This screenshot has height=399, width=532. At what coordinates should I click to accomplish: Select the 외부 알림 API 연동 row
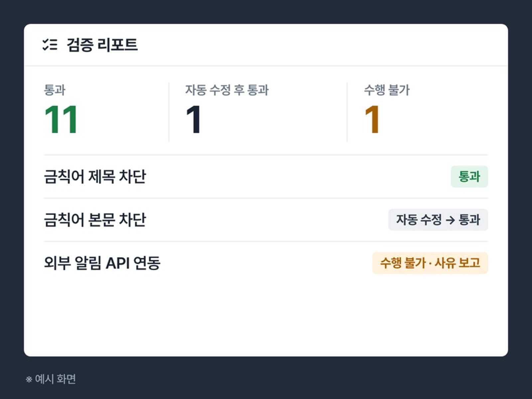click(x=266, y=263)
